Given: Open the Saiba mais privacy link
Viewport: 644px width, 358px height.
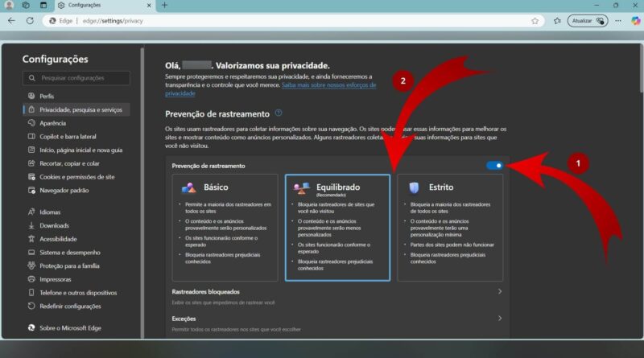Looking at the screenshot, I should (270, 89).
